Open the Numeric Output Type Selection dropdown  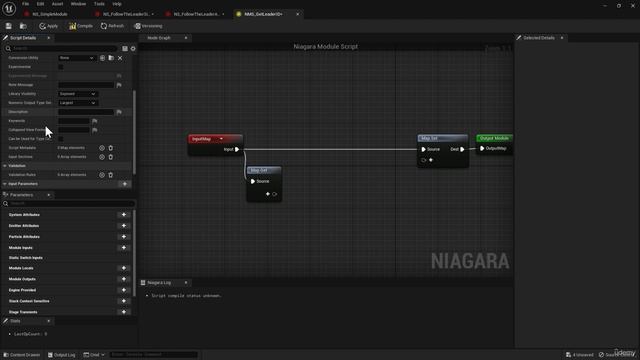(78, 103)
